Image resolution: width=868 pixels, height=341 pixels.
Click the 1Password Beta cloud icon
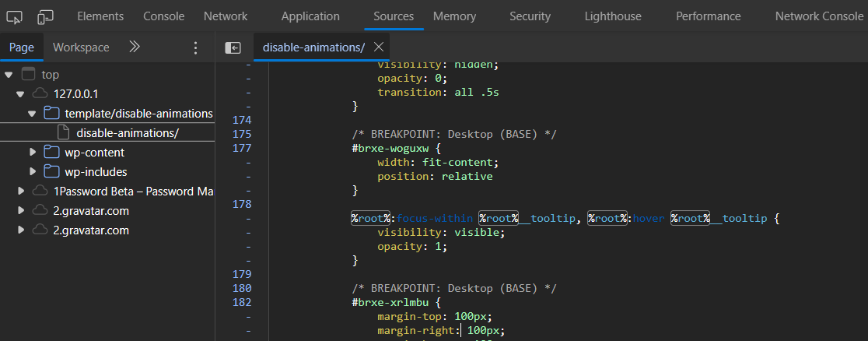(x=40, y=192)
